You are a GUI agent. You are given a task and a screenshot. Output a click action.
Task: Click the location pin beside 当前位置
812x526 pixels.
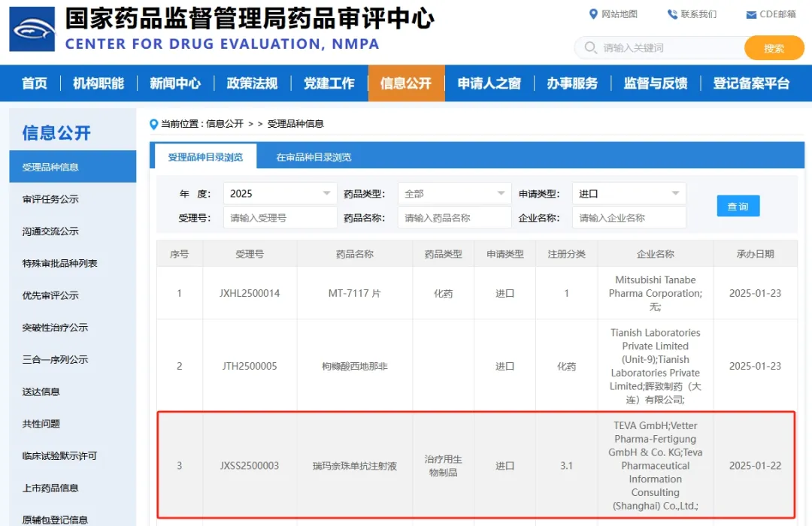pos(154,124)
